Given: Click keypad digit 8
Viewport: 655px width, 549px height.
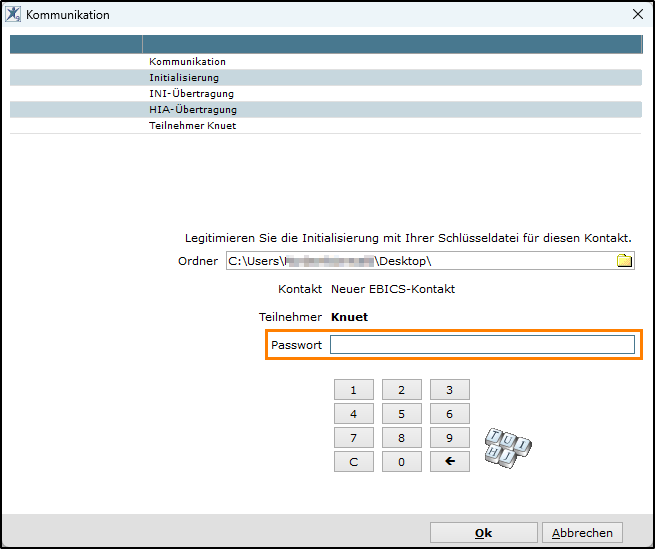Looking at the screenshot, I should pyautogui.click(x=402, y=437).
